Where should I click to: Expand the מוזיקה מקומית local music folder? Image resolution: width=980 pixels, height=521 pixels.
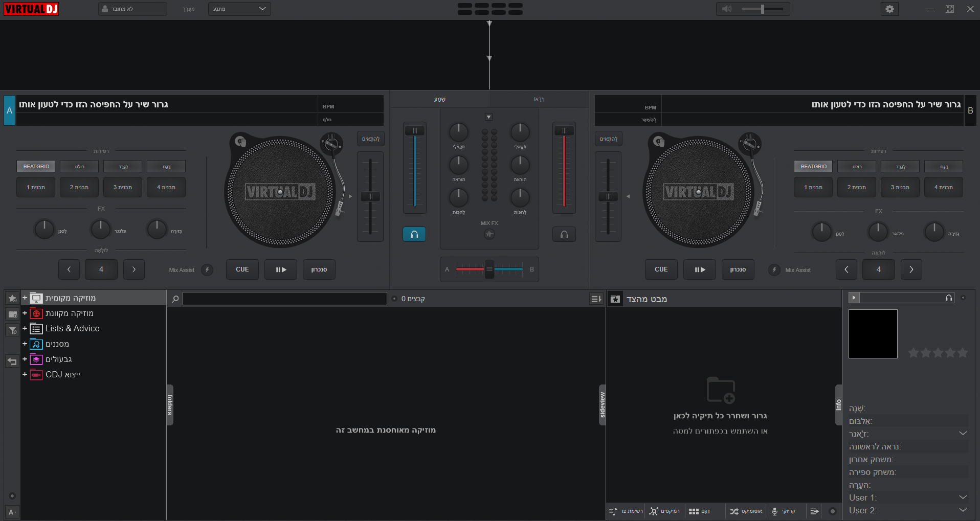pyautogui.click(x=25, y=298)
